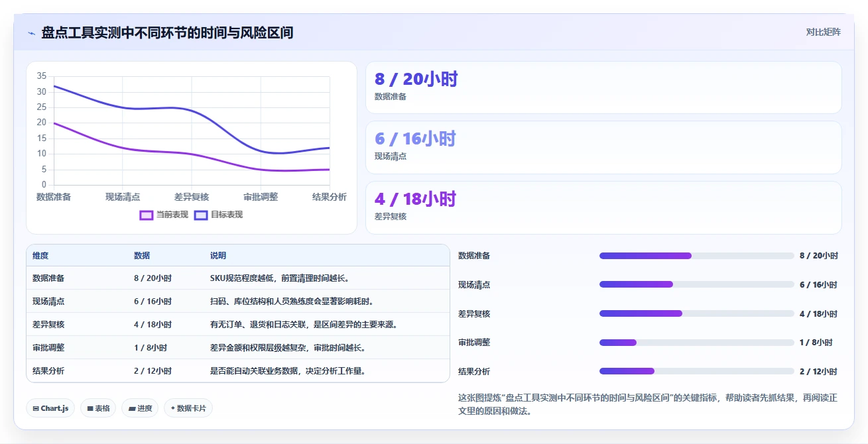Click the 差异复核 axis label on the chart

pyautogui.click(x=192, y=197)
